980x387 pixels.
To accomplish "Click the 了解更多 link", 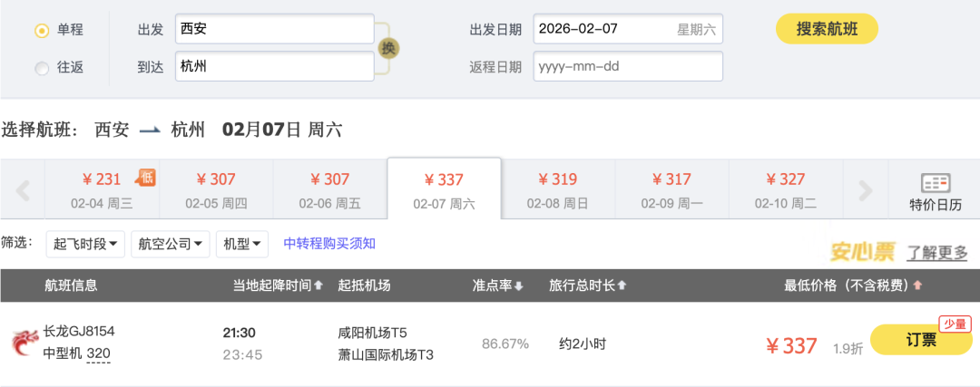I will click(x=936, y=253).
